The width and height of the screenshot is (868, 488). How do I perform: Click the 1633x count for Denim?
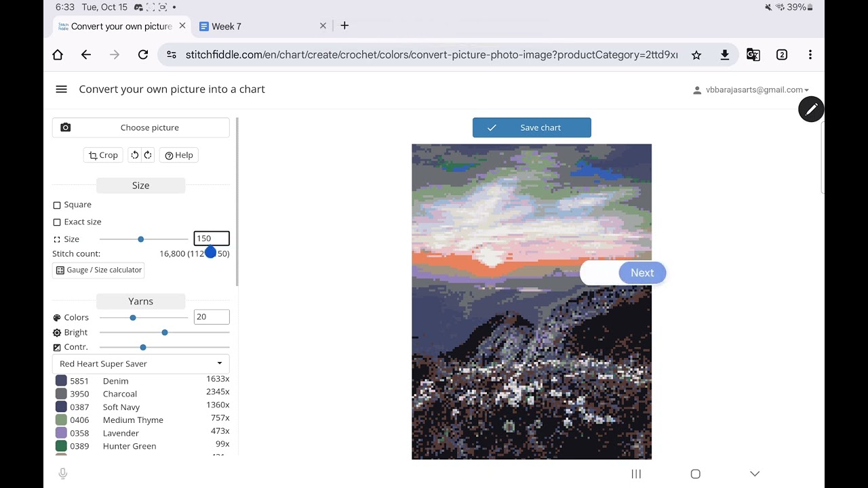point(218,379)
